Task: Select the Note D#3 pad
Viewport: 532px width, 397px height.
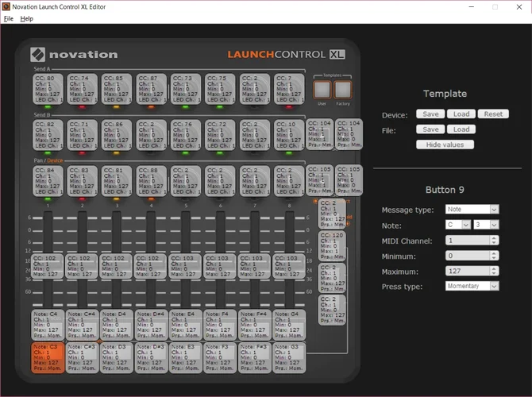Action: (152, 357)
